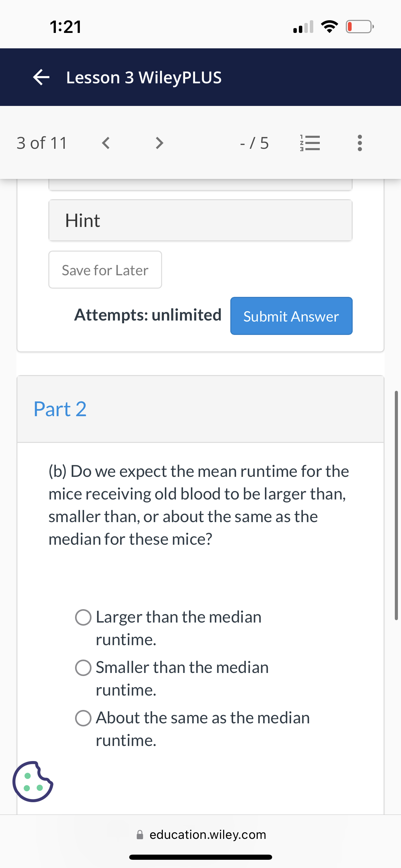This screenshot has width=401, height=868.
Task: Submit Answer for this question
Action: 291,316
